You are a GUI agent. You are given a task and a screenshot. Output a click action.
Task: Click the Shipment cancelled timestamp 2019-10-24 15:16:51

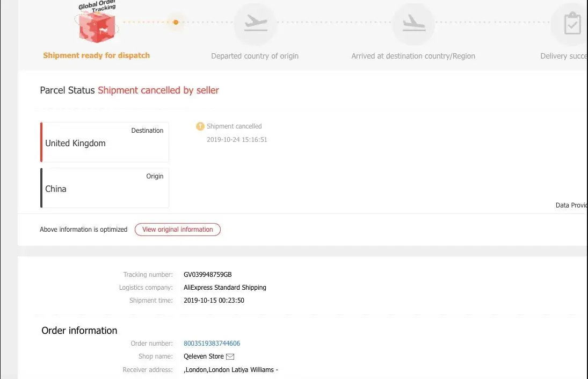(237, 140)
